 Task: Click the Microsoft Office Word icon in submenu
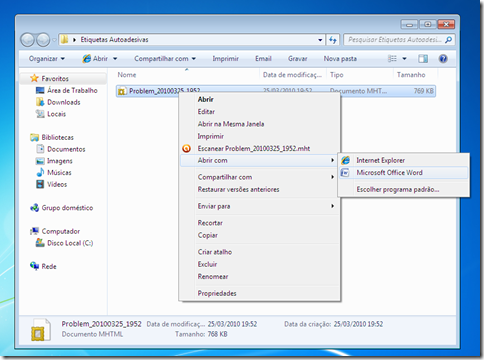click(x=345, y=173)
